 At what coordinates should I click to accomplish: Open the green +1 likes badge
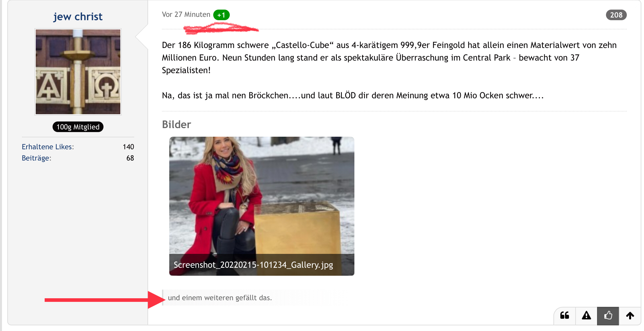(x=221, y=15)
